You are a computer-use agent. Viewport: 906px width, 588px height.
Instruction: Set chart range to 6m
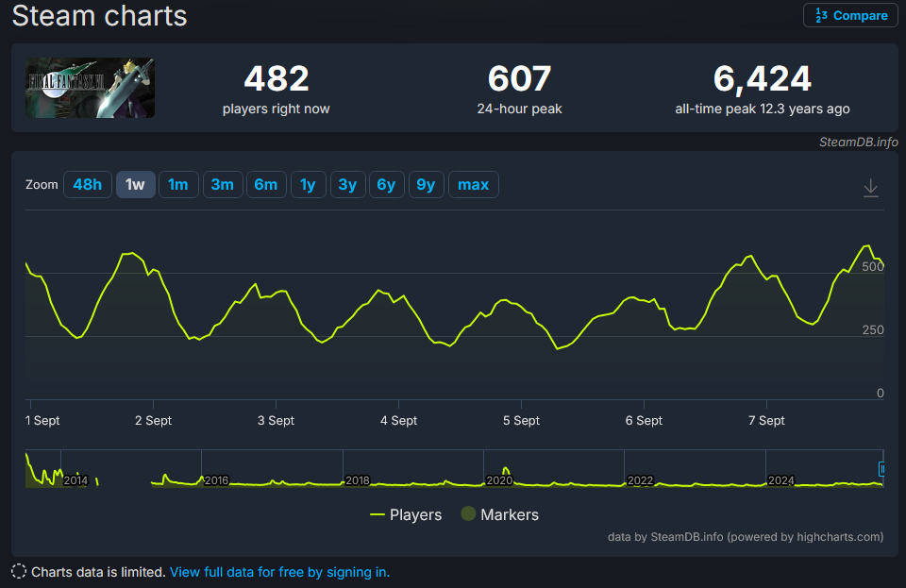pyautogui.click(x=266, y=185)
